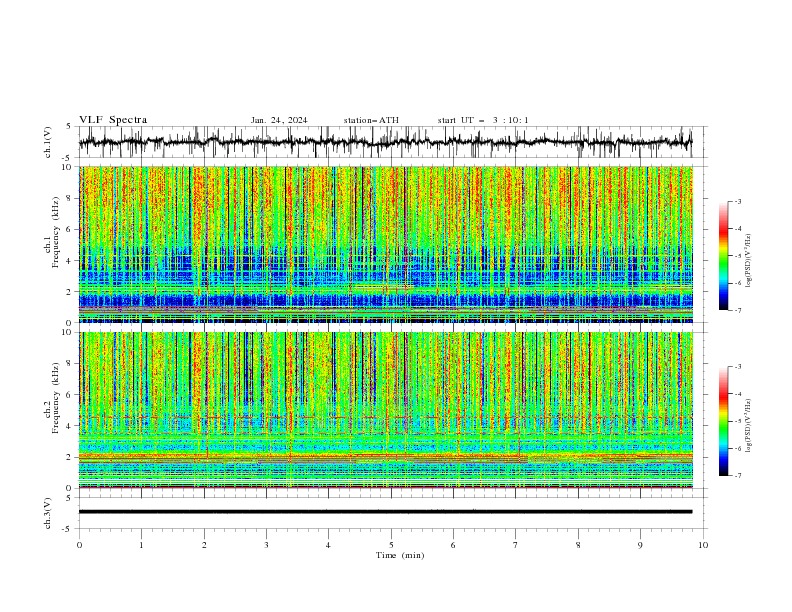Click the ch.3 flat black voltage trace
Viewport: 792px width, 612px height.
[385, 512]
